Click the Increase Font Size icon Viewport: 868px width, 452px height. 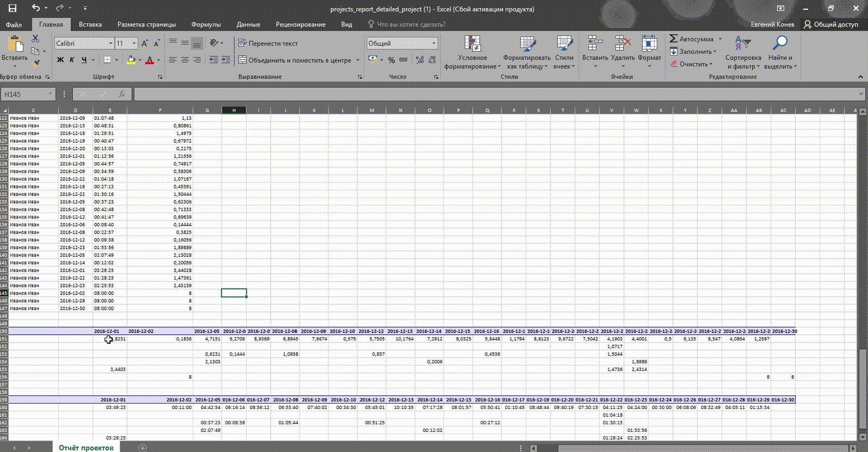pos(145,44)
